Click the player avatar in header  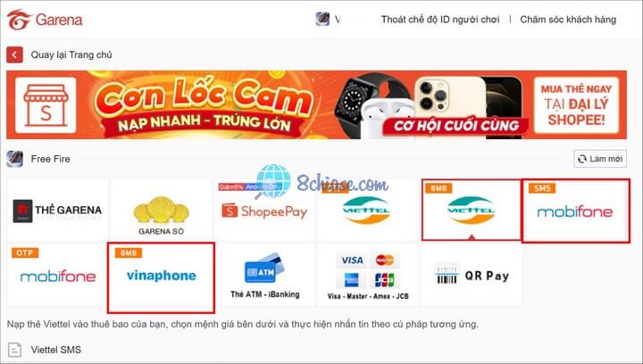(x=322, y=20)
